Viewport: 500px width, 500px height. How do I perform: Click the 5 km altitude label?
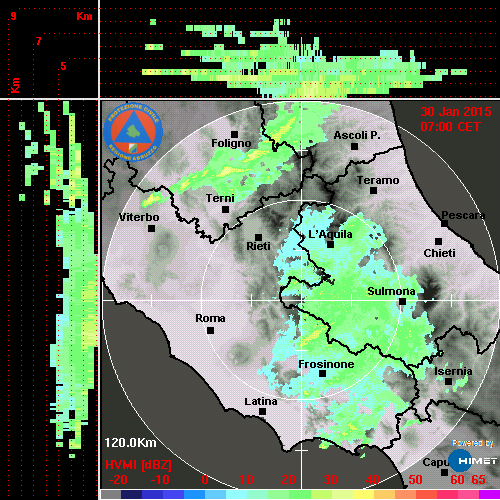point(63,66)
